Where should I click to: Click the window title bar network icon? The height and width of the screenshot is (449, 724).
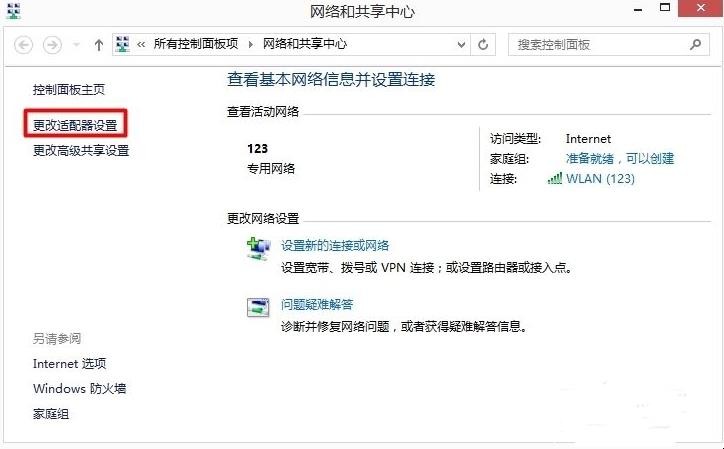click(13, 11)
